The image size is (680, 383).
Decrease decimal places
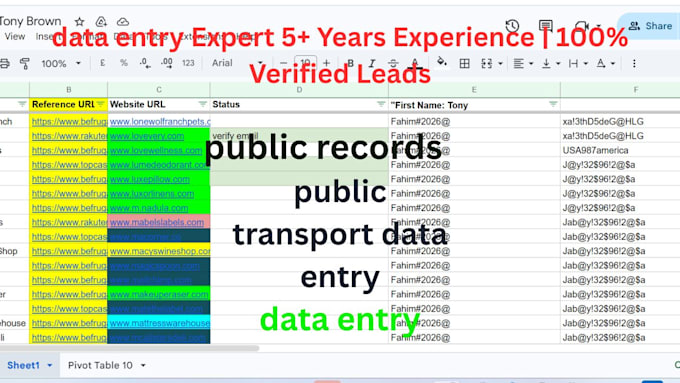145,63
